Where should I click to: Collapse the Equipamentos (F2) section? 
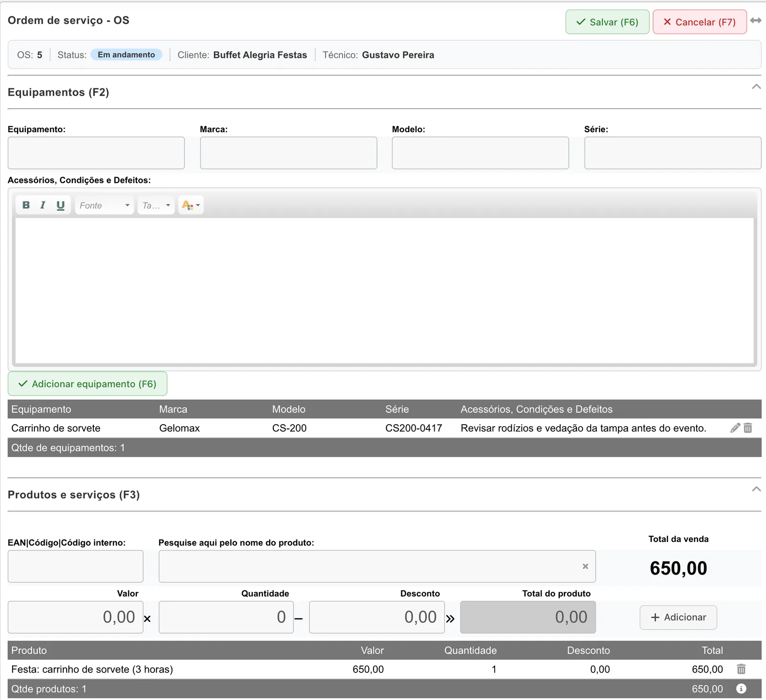(756, 87)
